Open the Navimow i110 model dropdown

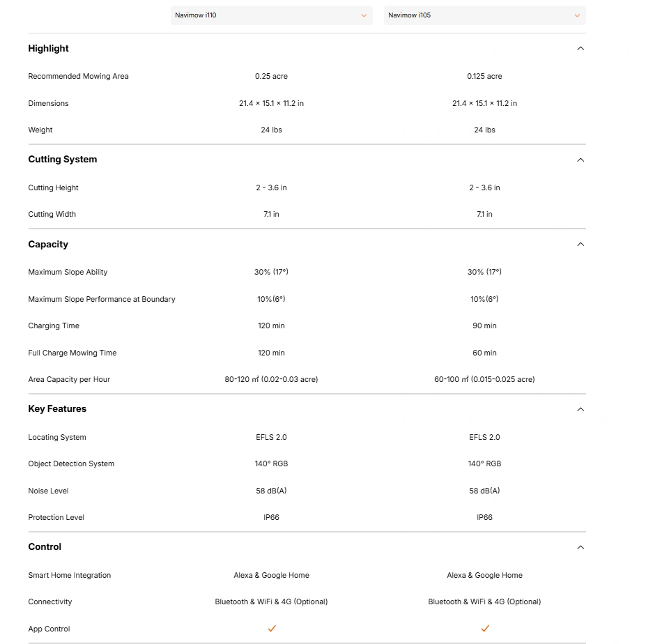pos(271,15)
